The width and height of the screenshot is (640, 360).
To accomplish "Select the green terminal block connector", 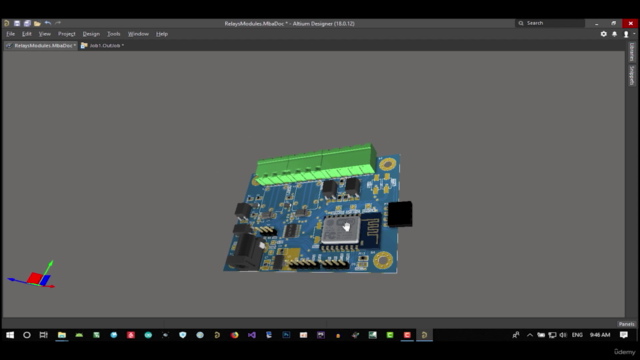I will [x=315, y=165].
